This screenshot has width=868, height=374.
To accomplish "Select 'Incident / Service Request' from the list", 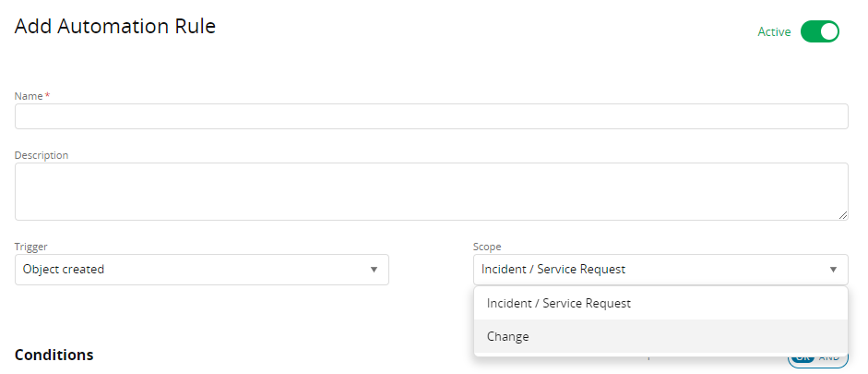I will pyautogui.click(x=559, y=303).
